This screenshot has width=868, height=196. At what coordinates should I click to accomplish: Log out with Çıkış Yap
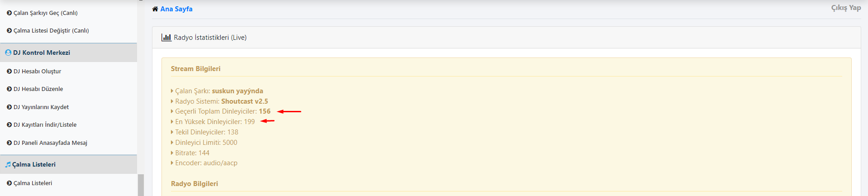[846, 8]
